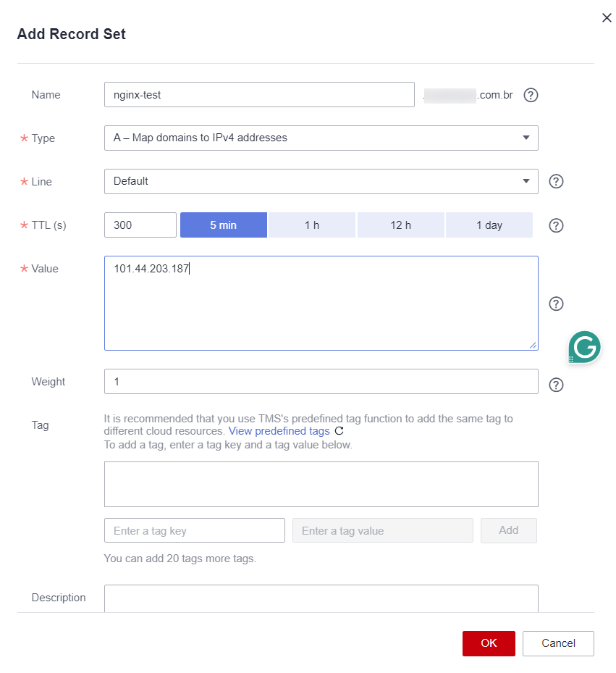616x673 pixels.
Task: Select the 1 h TTL option
Action: 312,225
